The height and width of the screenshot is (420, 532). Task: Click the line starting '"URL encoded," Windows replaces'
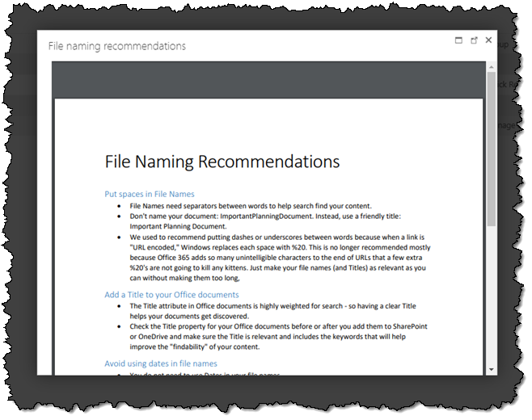click(280, 247)
